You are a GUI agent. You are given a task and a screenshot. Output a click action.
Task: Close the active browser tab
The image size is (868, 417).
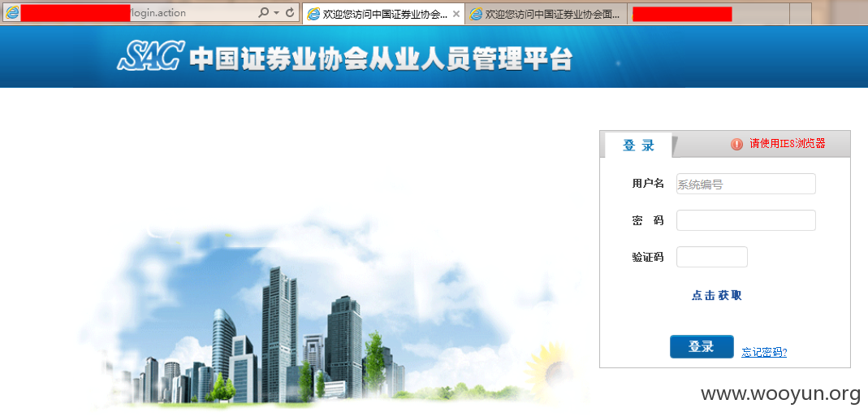coord(456,14)
